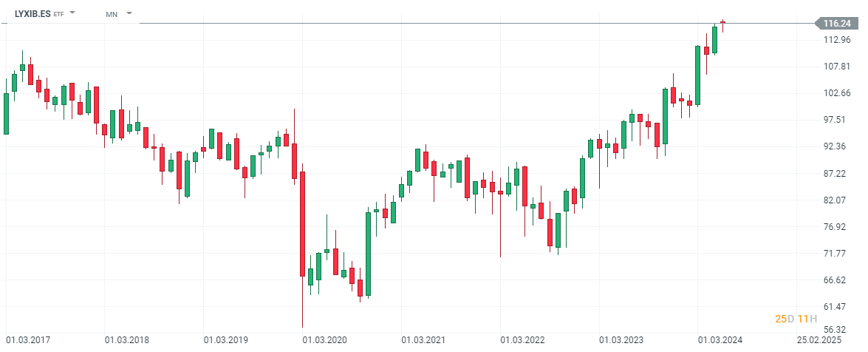Screen dimensions: 868x352
Task: Click the ETF badge beside the symbol
Action: tap(59, 14)
